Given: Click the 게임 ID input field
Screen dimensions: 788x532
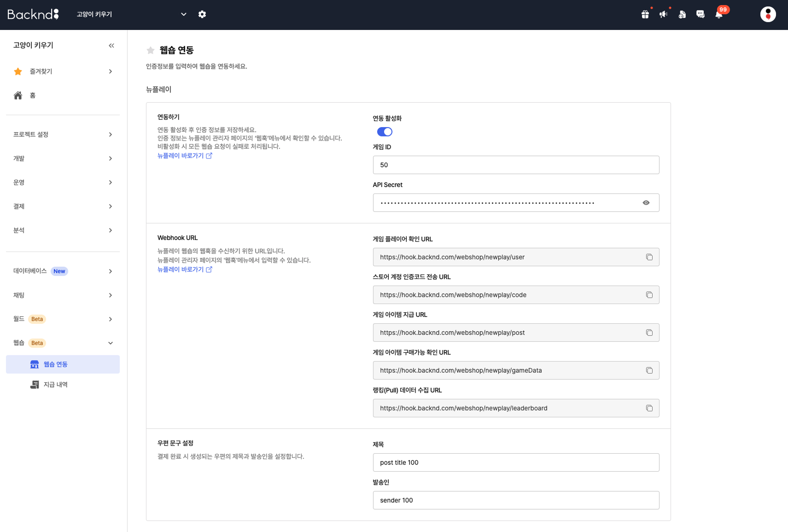Looking at the screenshot, I should click(516, 165).
